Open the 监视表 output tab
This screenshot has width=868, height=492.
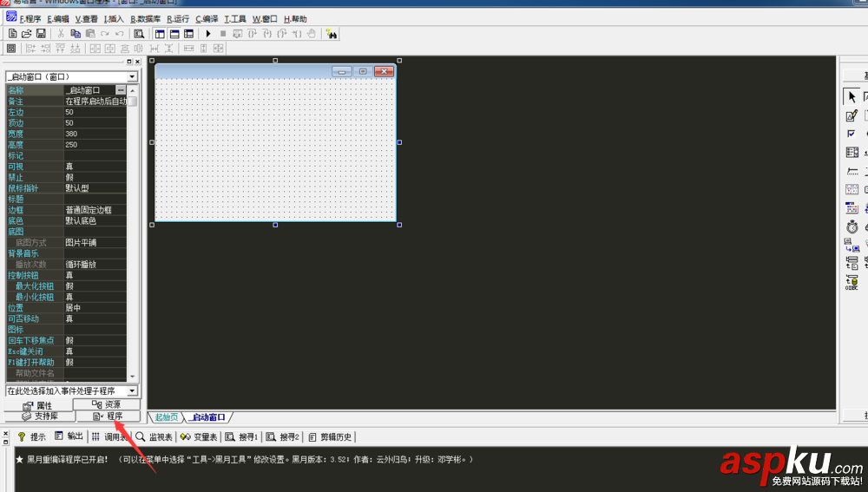pos(155,436)
